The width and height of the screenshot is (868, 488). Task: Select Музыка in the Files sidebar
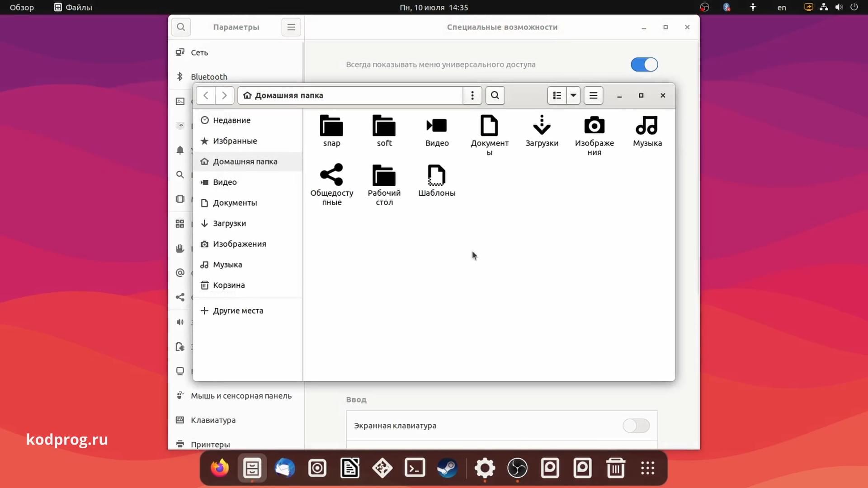(x=248, y=264)
